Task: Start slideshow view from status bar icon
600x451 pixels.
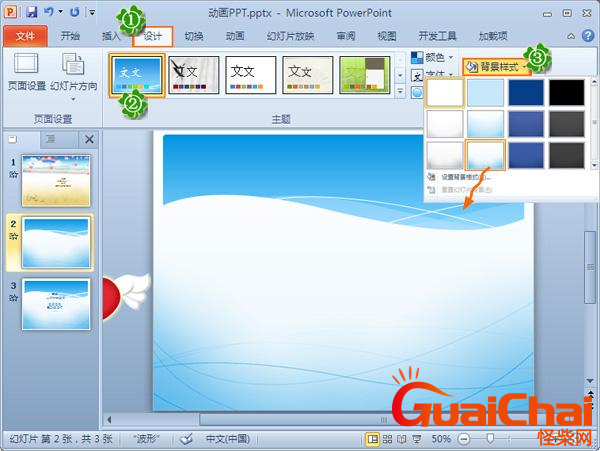Action: [417, 439]
